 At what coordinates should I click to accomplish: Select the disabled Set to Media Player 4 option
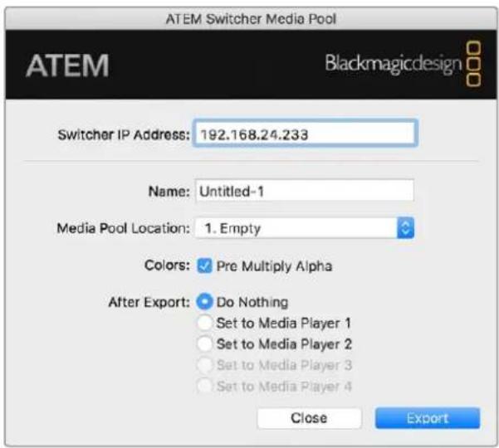pyautogui.click(x=204, y=386)
